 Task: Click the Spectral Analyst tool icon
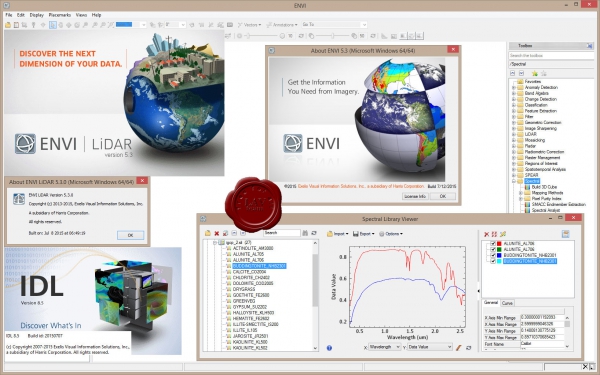tap(527, 210)
